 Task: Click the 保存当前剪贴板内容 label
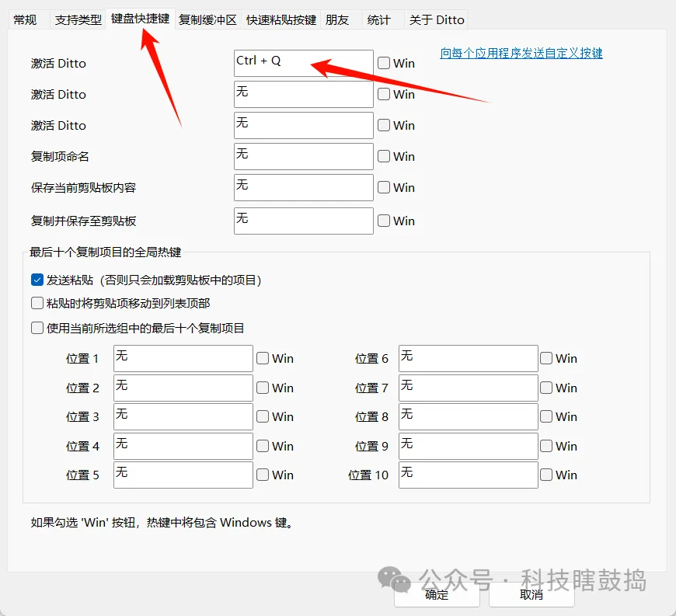(84, 187)
